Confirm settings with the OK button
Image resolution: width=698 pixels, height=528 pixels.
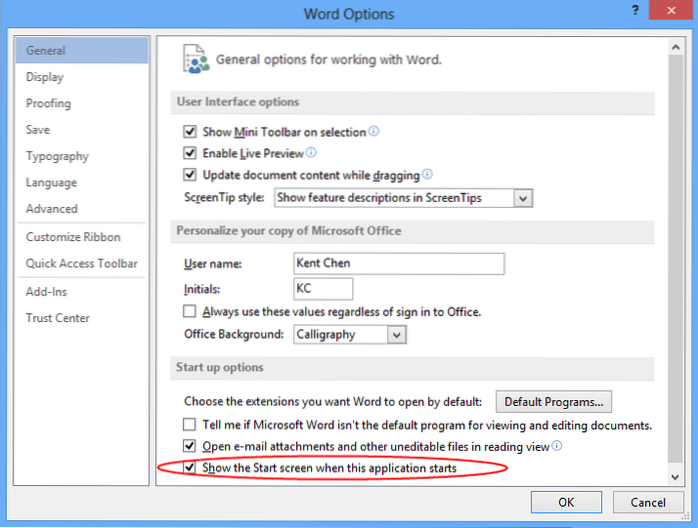(x=566, y=502)
